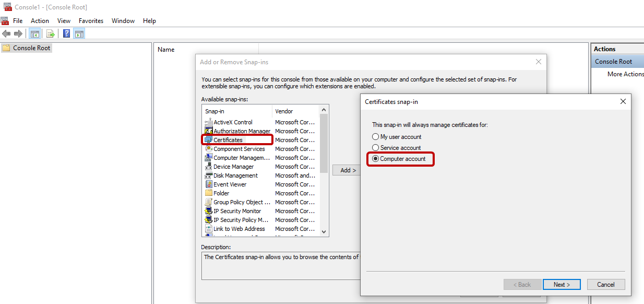Screen dimensions: 644x304
Task: Cancel the Certificates snap-in wizard
Action: click(605, 285)
